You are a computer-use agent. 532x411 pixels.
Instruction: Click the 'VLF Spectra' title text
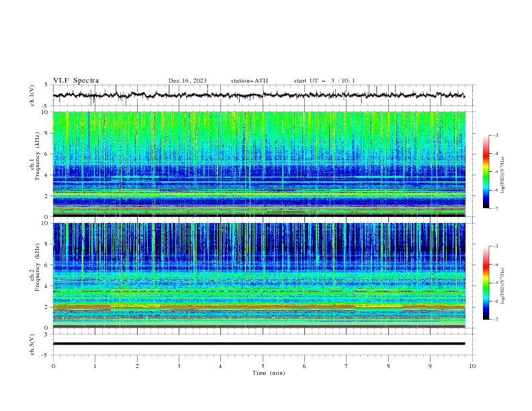(76, 81)
